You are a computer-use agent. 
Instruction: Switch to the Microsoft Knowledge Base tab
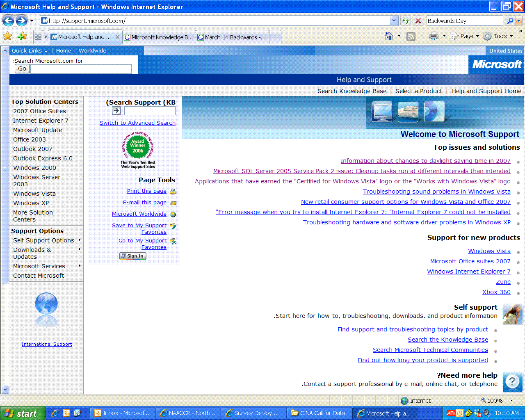[x=159, y=37]
